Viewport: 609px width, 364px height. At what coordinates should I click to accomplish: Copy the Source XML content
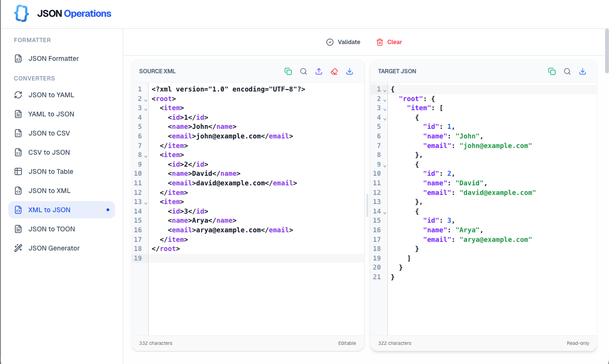click(x=288, y=71)
